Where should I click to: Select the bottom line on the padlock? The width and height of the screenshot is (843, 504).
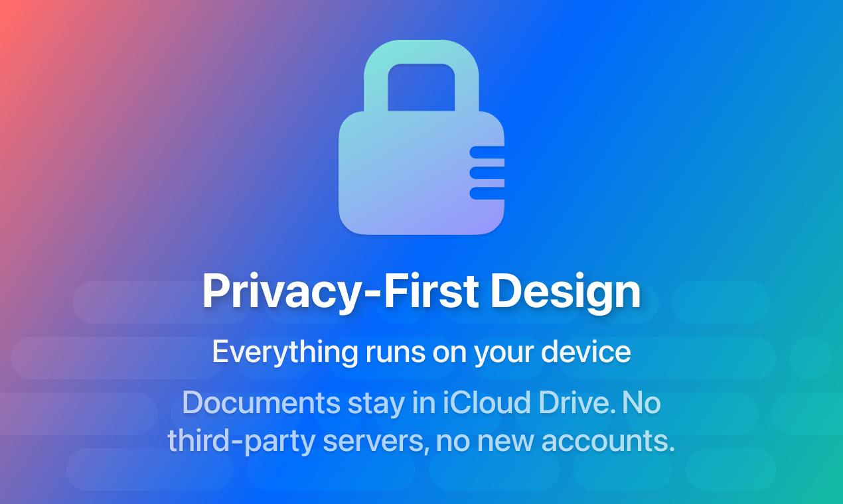(x=487, y=193)
